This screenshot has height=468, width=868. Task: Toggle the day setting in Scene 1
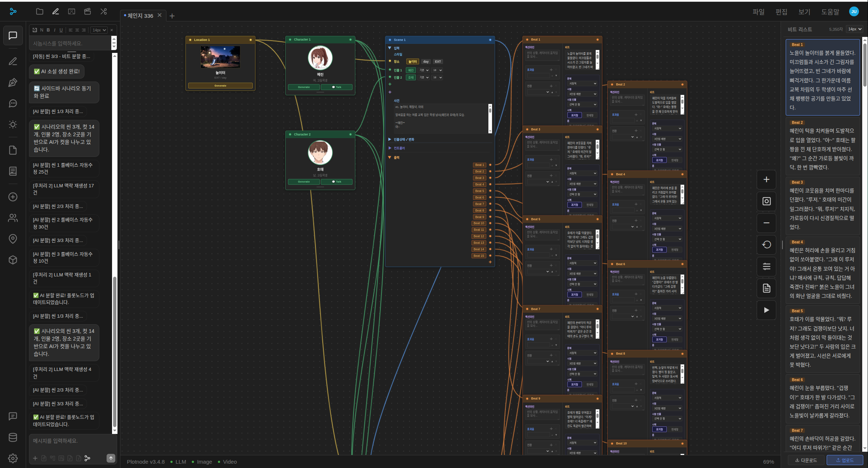(x=426, y=62)
